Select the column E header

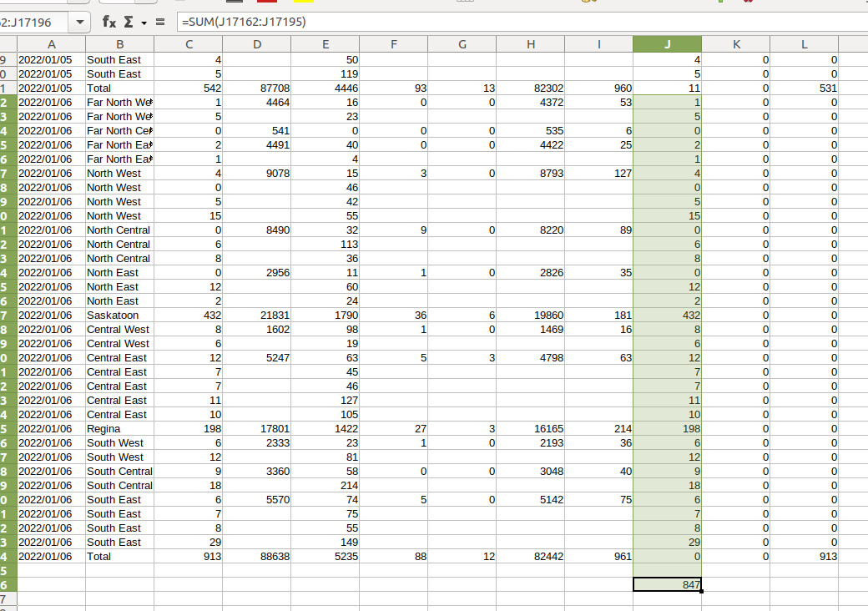pos(325,45)
